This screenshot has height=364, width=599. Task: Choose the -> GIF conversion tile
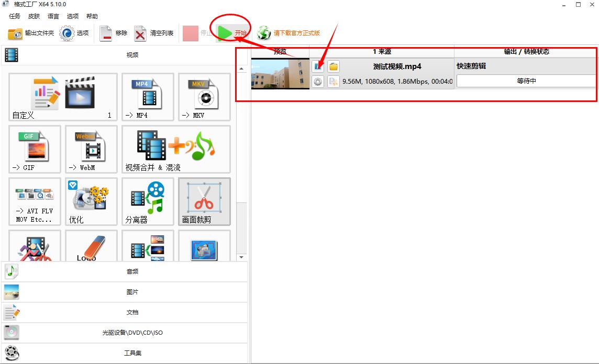tap(35, 149)
